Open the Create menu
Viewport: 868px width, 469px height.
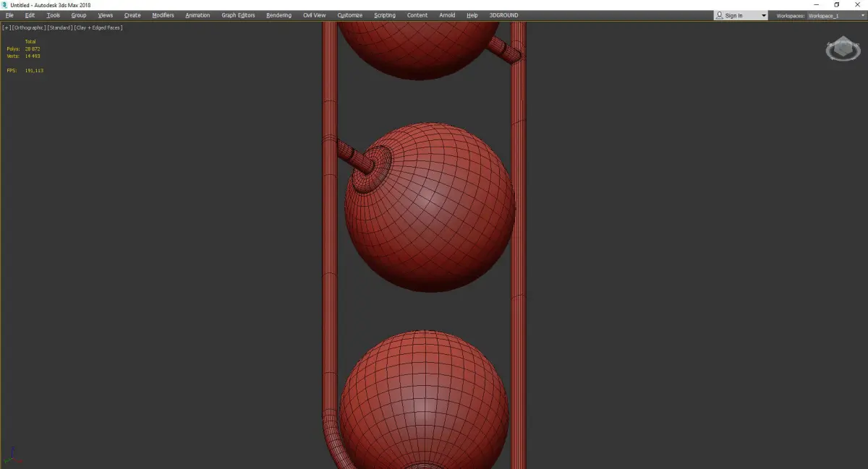pos(132,15)
